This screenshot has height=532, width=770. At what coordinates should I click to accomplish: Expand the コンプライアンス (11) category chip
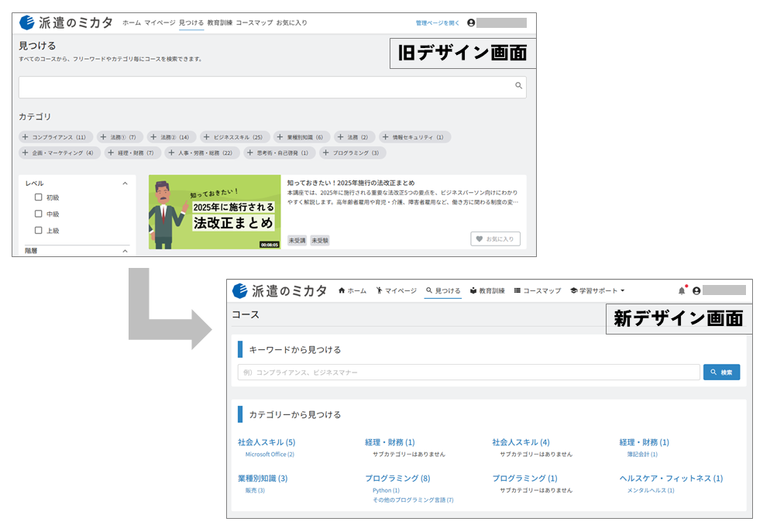click(x=56, y=137)
